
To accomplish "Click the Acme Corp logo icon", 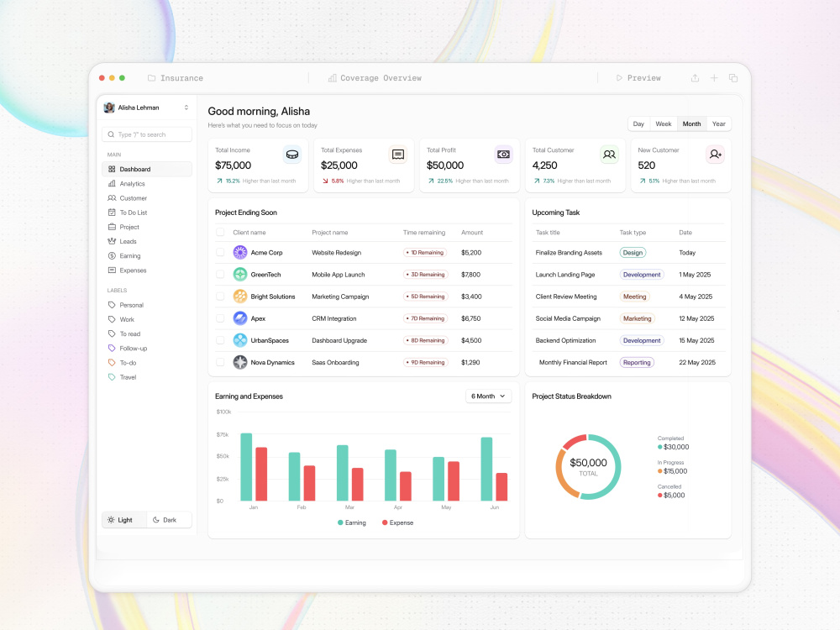I will 240,252.
